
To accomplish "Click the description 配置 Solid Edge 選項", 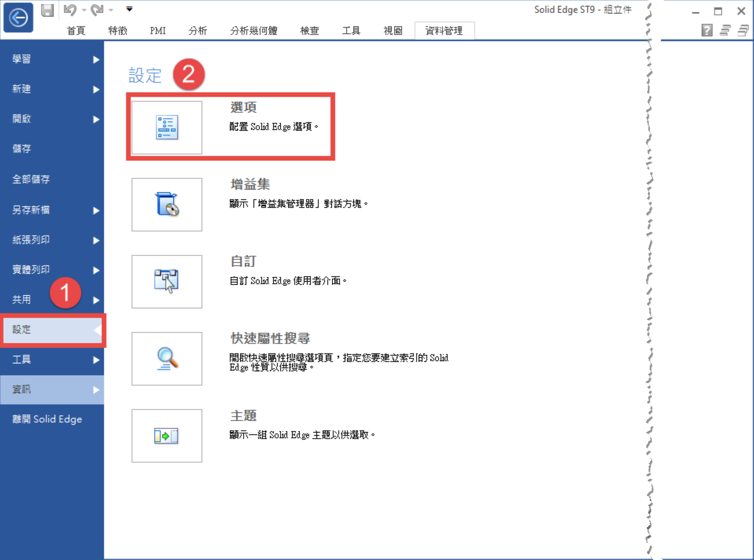I will (x=274, y=127).
